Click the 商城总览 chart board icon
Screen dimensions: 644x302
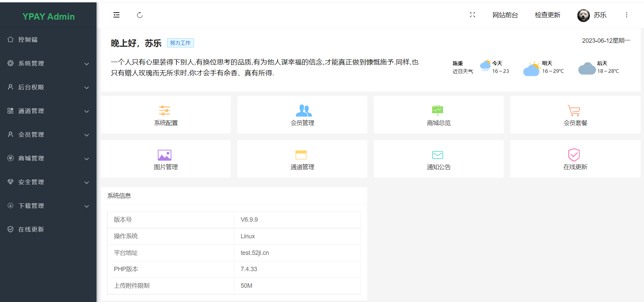pyautogui.click(x=437, y=110)
